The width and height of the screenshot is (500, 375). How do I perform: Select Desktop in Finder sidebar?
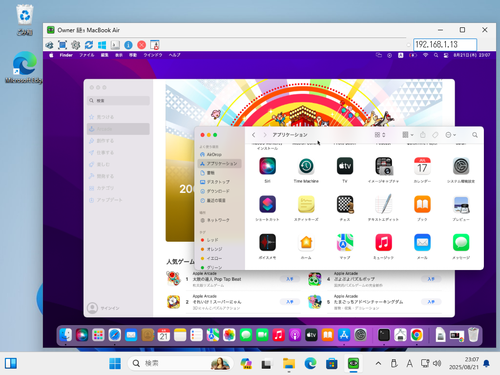(220, 182)
